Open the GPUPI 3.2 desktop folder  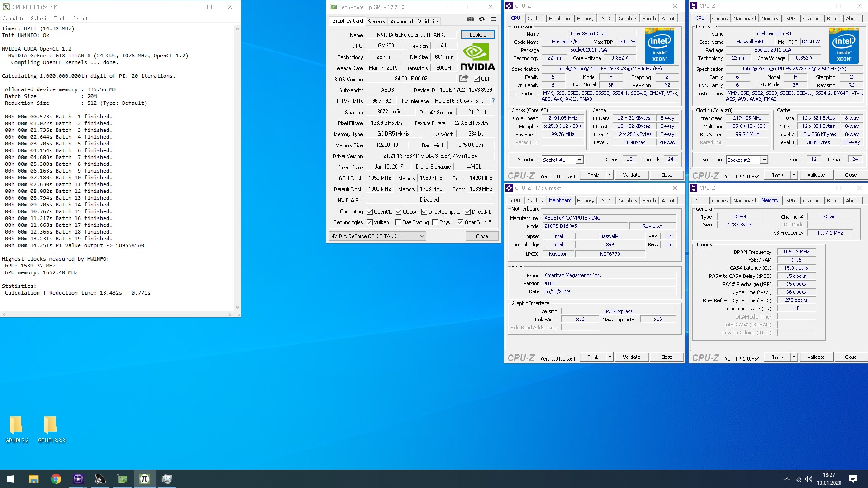click(17, 429)
